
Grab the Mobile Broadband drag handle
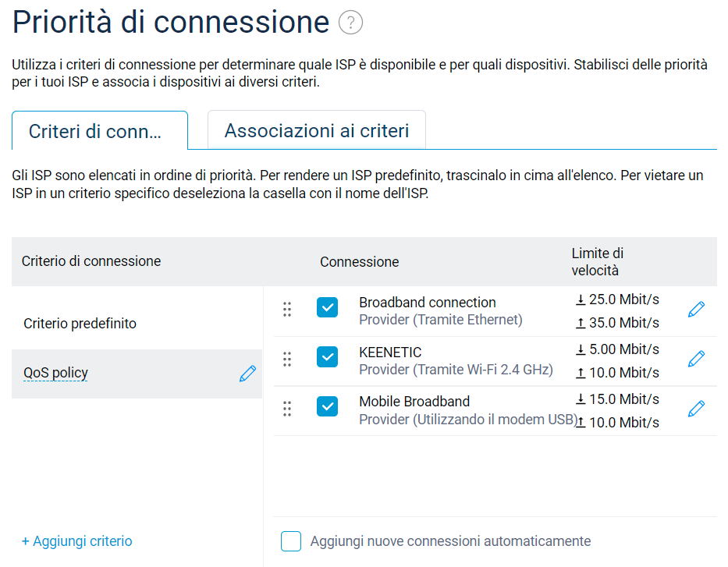click(287, 409)
